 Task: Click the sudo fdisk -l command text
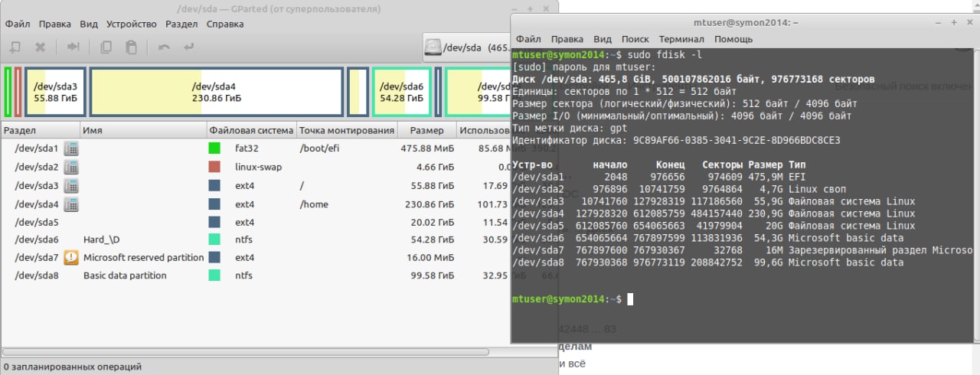tap(665, 55)
